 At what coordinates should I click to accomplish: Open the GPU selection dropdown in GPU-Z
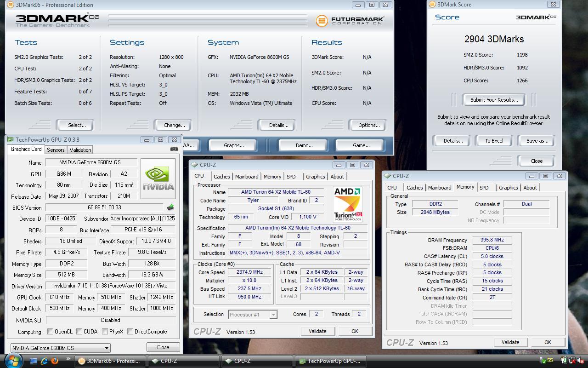coord(60,348)
